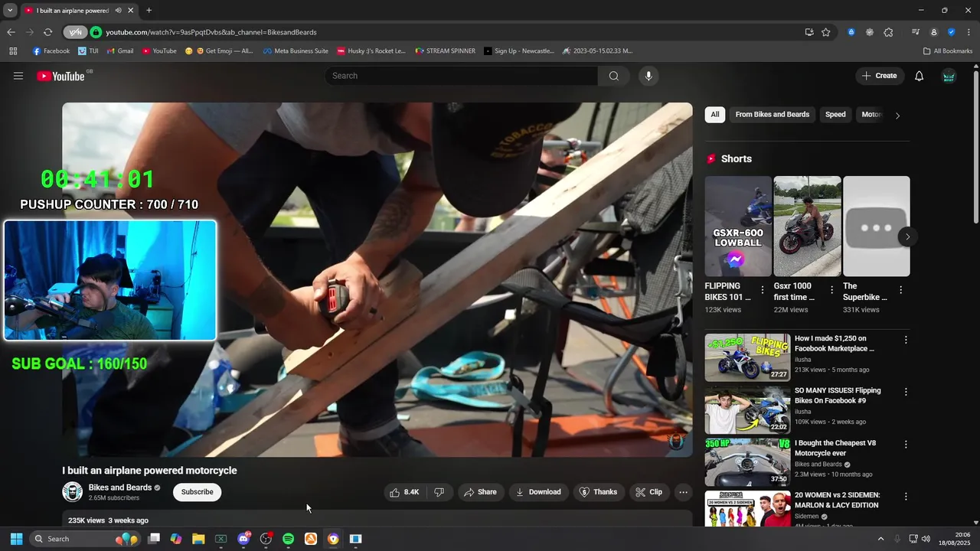
Task: Show hidden system tray icons chevron
Action: pyautogui.click(x=880, y=539)
